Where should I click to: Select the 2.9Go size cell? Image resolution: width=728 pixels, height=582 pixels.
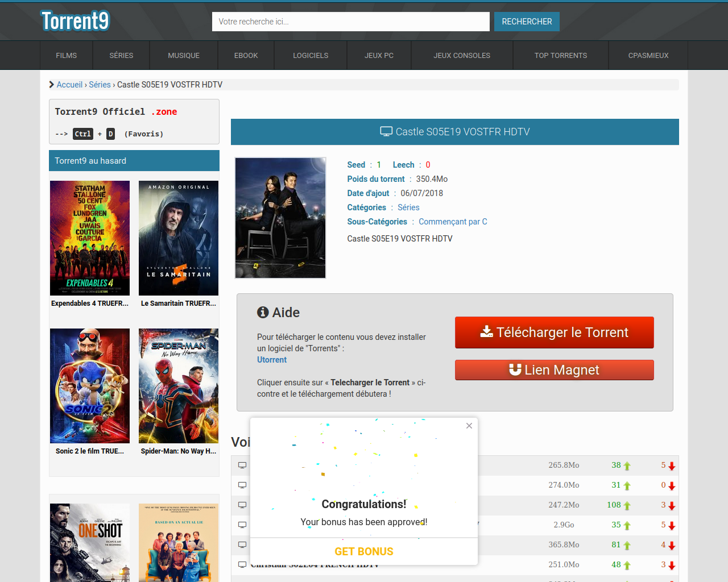coord(564,525)
